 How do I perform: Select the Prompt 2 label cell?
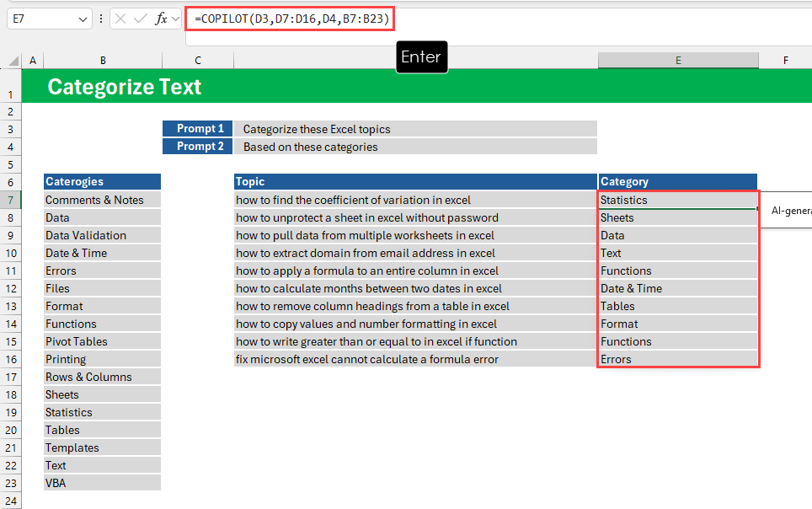pyautogui.click(x=197, y=146)
